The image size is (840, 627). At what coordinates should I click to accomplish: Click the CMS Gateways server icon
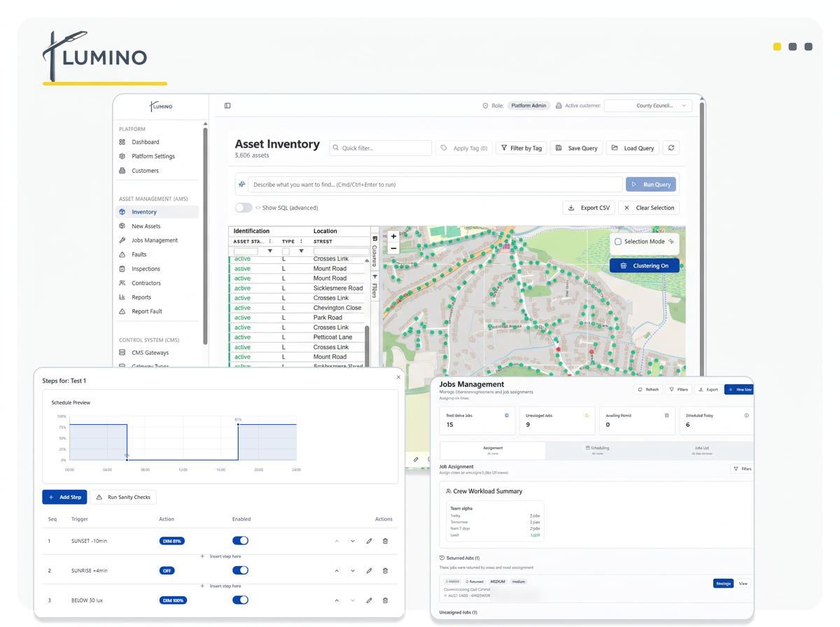click(122, 353)
